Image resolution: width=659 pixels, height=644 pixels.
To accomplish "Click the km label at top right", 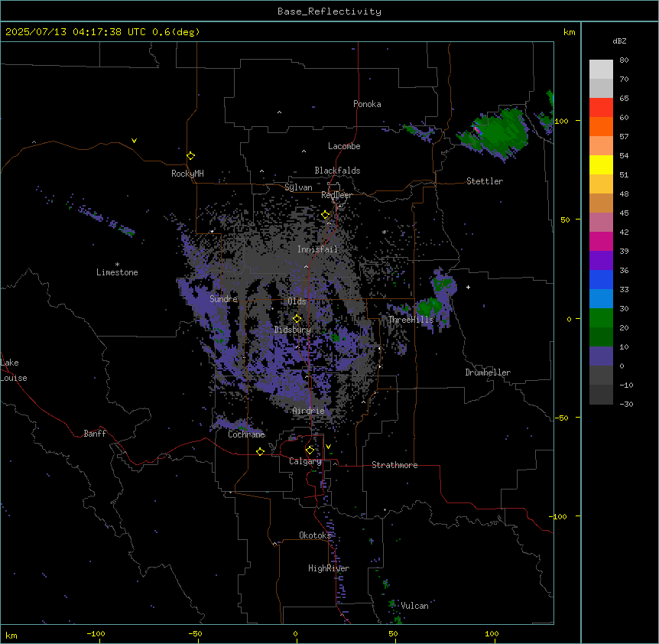I will point(569,32).
